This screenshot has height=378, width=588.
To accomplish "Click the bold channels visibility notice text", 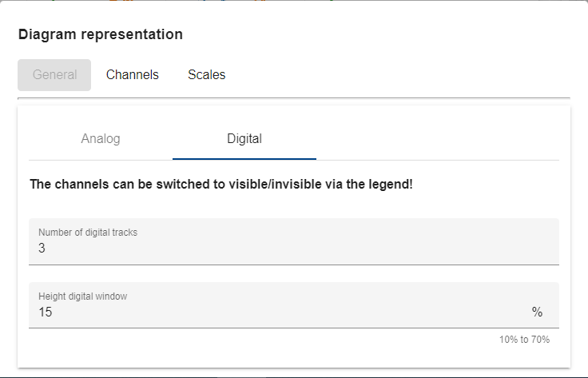I will coord(221,185).
